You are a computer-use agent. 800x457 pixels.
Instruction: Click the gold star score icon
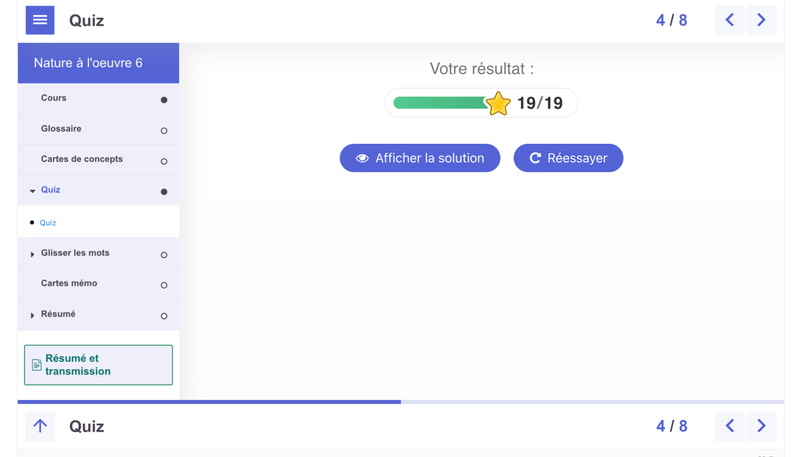click(x=498, y=103)
